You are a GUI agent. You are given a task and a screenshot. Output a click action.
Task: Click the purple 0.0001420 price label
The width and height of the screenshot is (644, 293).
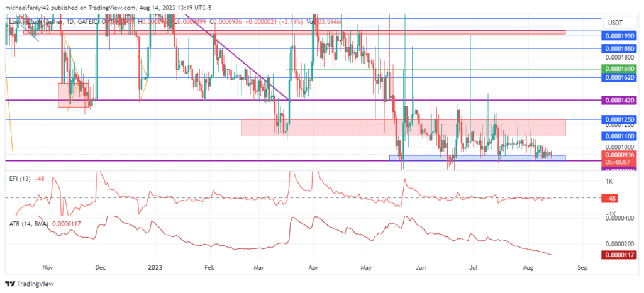point(619,100)
